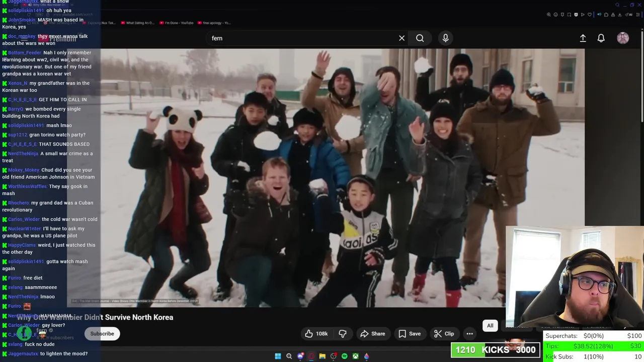Open YouTube notifications bell

[x=601, y=38]
